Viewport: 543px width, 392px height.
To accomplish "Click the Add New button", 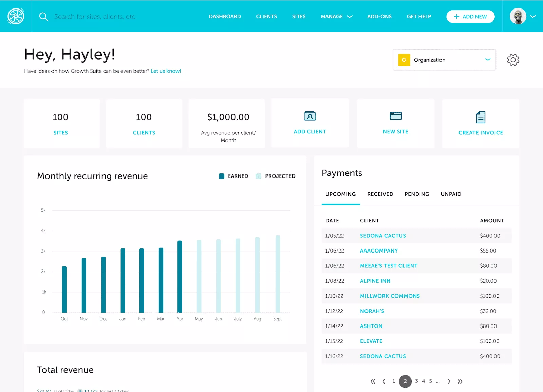I will (x=470, y=17).
